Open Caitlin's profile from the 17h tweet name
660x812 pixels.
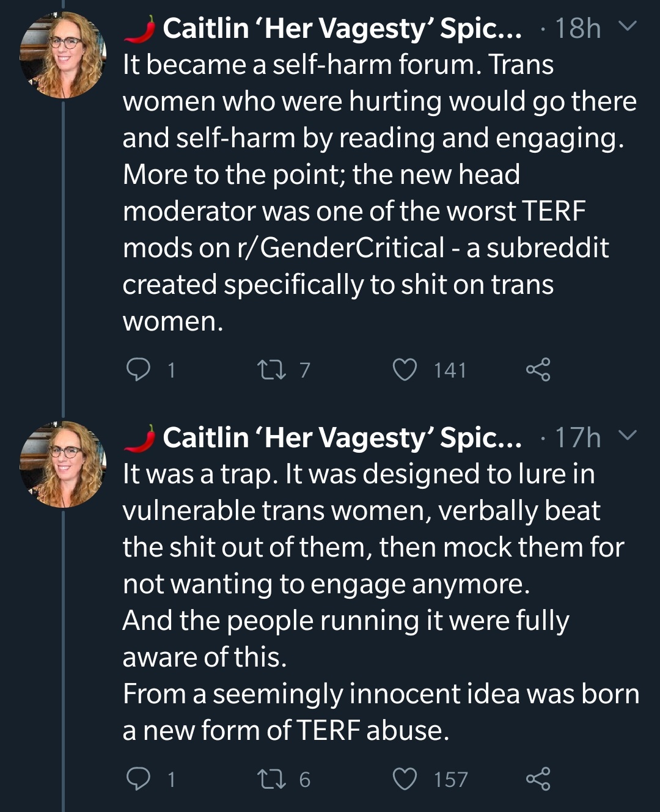341,437
